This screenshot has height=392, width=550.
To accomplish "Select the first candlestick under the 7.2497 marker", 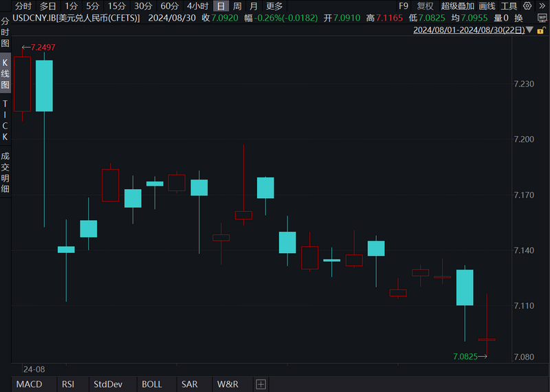I will pyautogui.click(x=22, y=84).
